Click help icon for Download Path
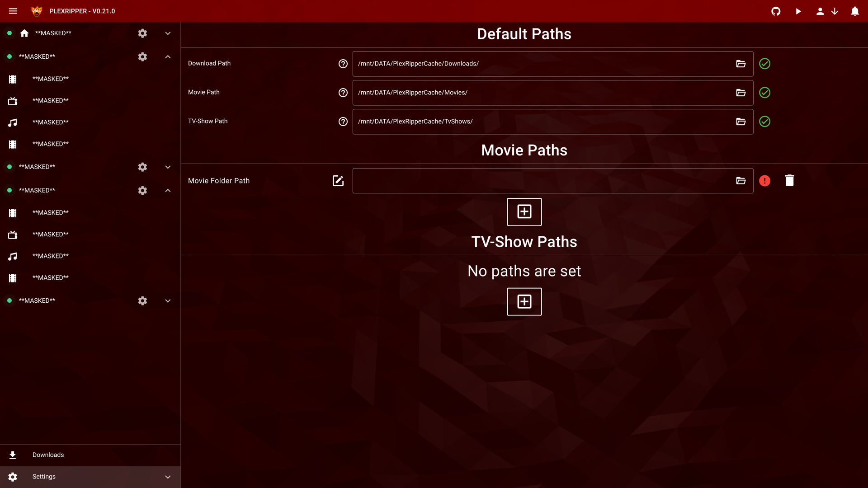 click(343, 64)
